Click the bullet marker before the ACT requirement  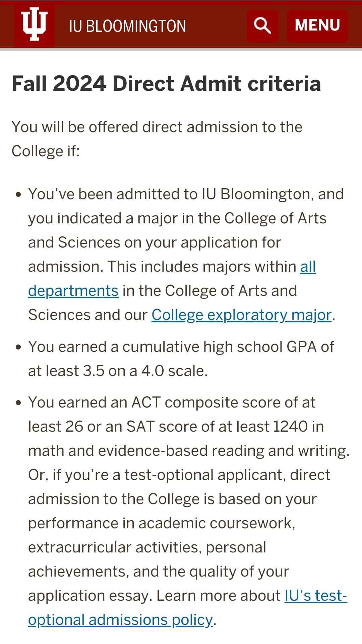coord(18,402)
